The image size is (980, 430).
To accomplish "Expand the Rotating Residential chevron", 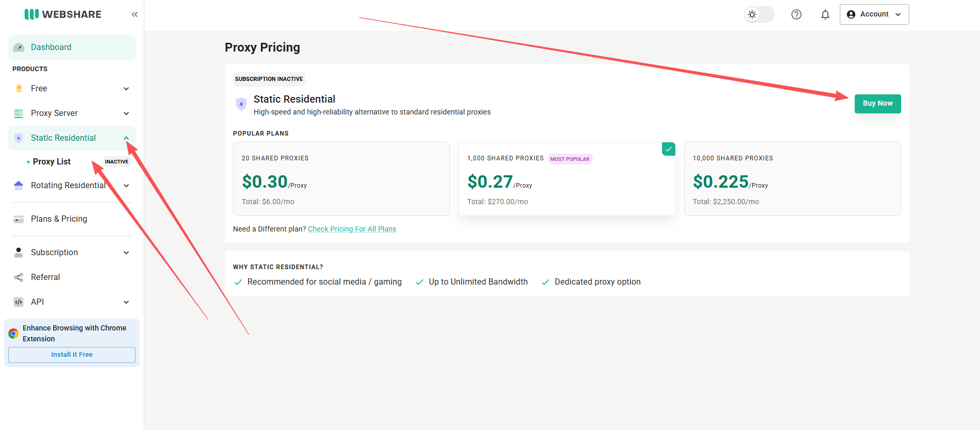I will click(126, 186).
